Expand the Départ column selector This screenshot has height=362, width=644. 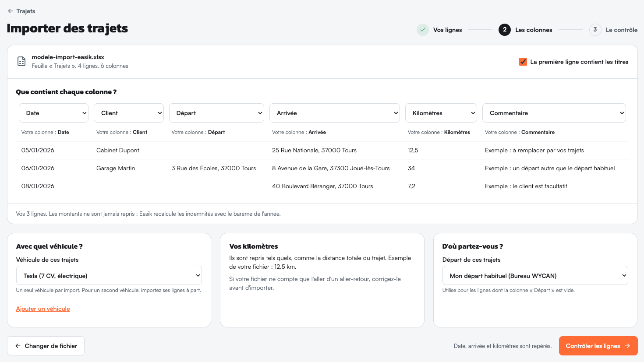pyautogui.click(x=216, y=113)
